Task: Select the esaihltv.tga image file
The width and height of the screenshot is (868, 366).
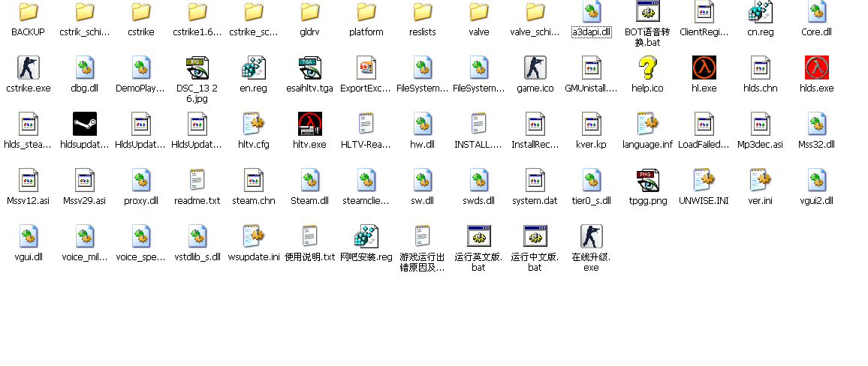Action: pos(309,67)
